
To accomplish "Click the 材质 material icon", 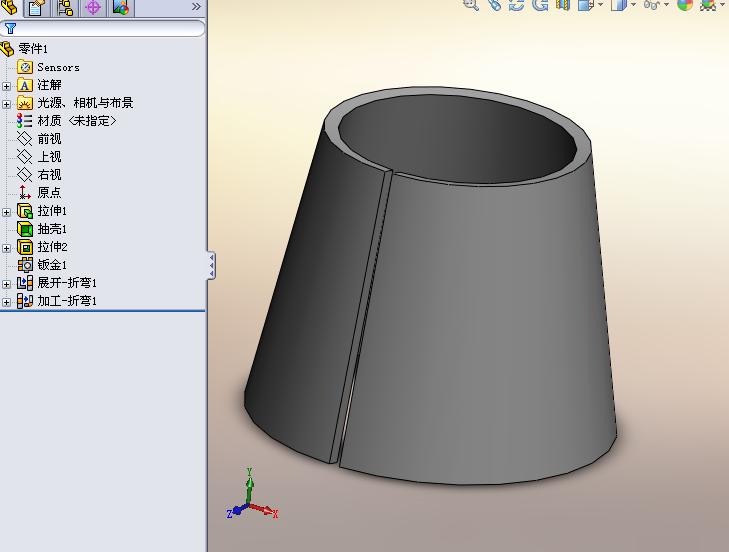I will tap(25, 120).
